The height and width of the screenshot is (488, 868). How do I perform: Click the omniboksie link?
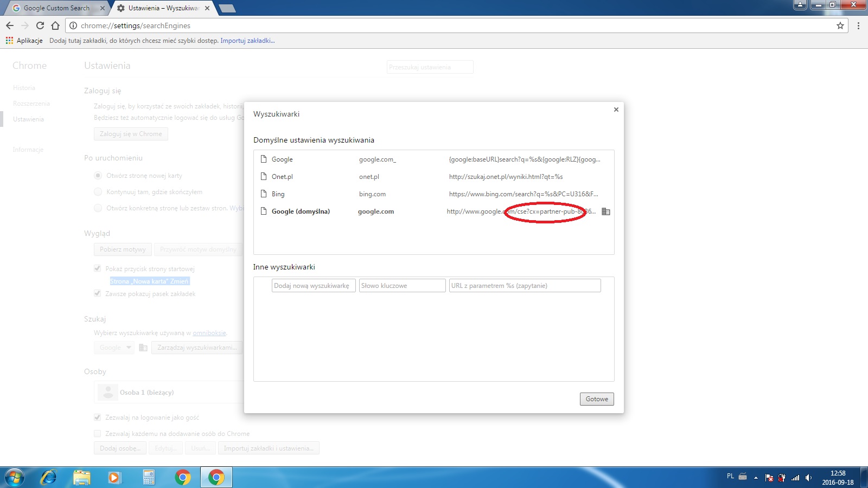point(209,333)
